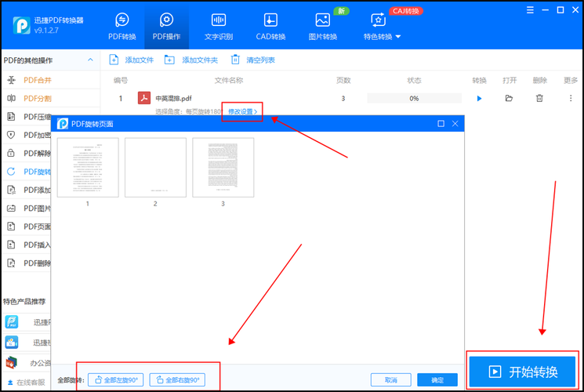Open more options for file row
Viewport: 584px width, 392px height.
(570, 99)
